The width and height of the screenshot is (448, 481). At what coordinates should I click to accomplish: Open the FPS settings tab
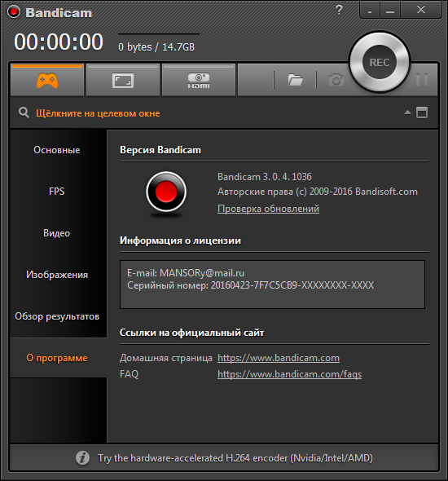pos(57,192)
